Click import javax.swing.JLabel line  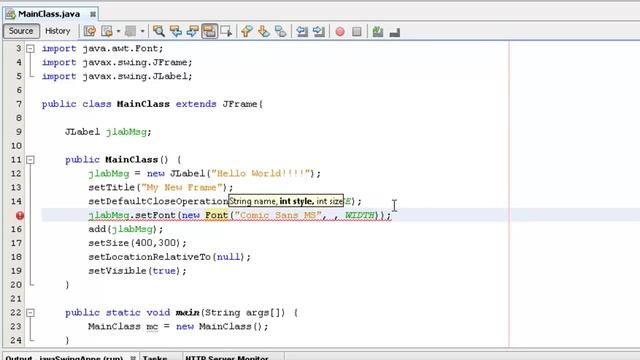coord(117,76)
